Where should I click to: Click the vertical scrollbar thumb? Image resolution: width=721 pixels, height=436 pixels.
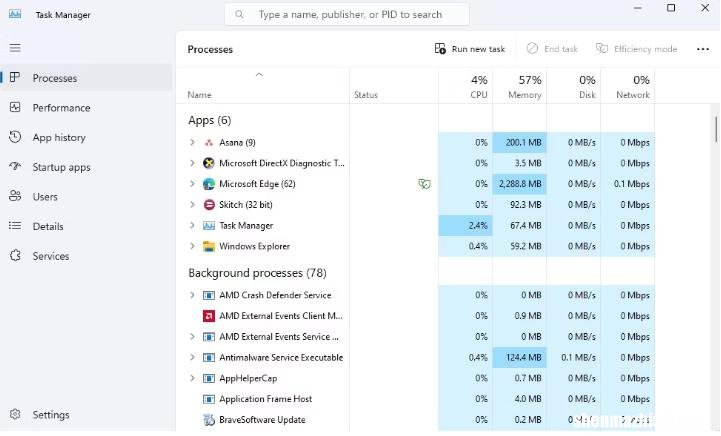coord(715,129)
